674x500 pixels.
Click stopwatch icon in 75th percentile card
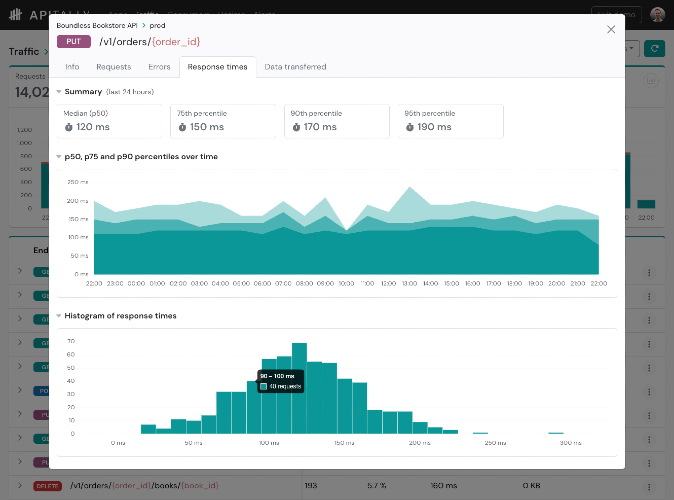point(182,127)
